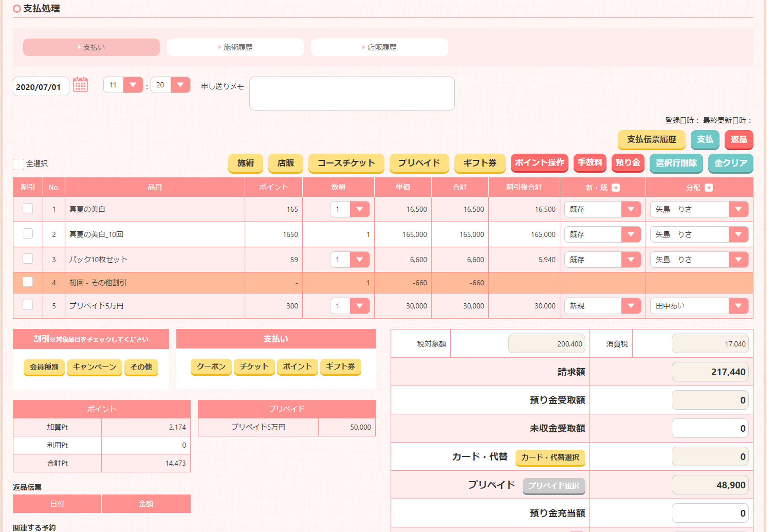This screenshot has height=532, width=767.
Task: Click the 消費税 value 17,040
Action: (x=710, y=344)
